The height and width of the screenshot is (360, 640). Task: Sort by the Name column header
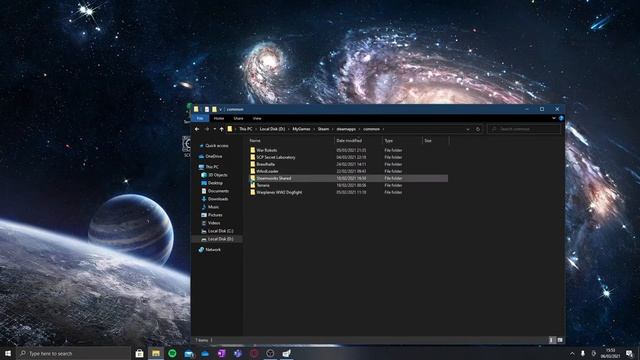[255, 140]
